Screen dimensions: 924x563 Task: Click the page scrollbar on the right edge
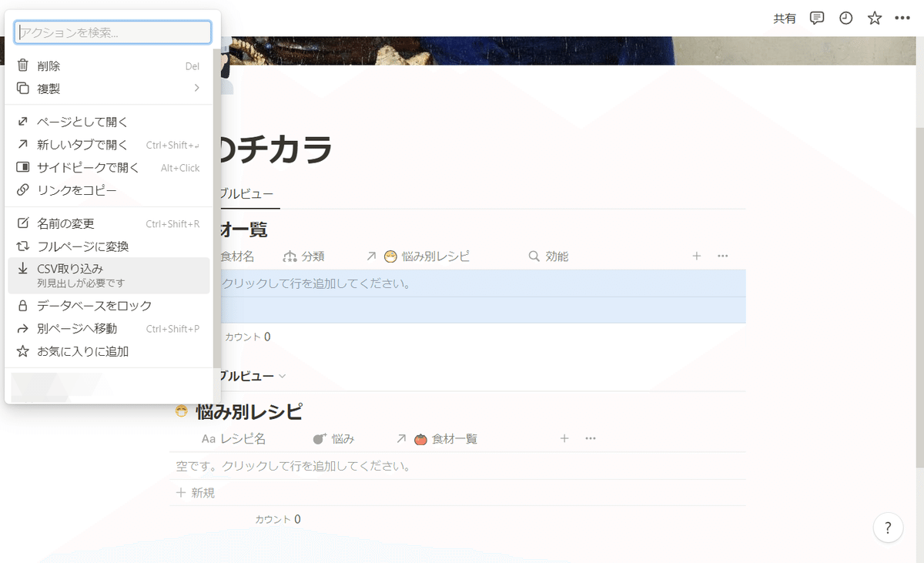(x=919, y=299)
